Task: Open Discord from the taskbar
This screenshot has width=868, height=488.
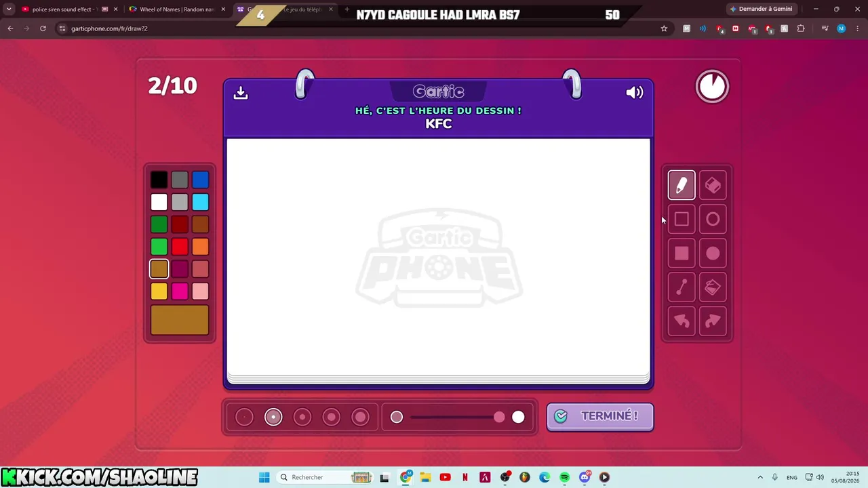Action: pos(585,477)
